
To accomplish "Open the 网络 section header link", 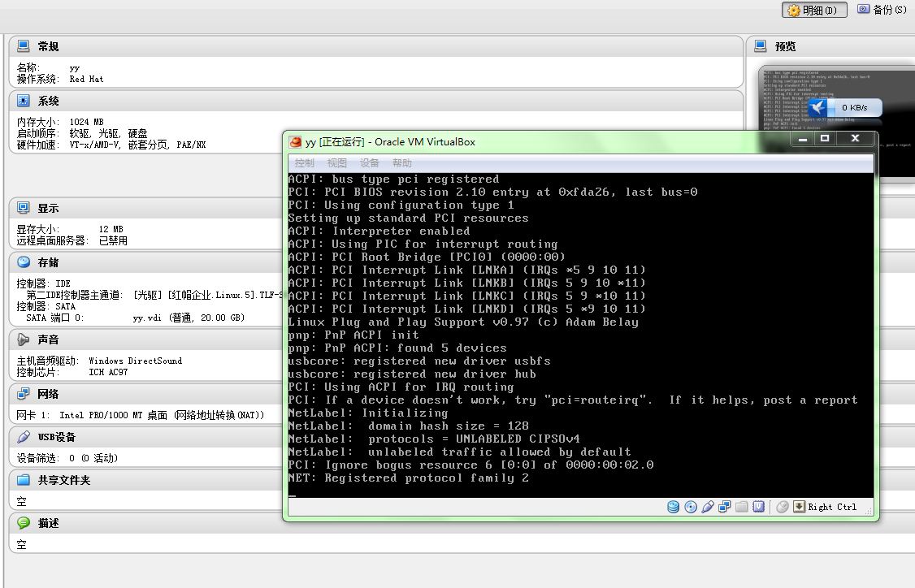I will (x=48, y=395).
